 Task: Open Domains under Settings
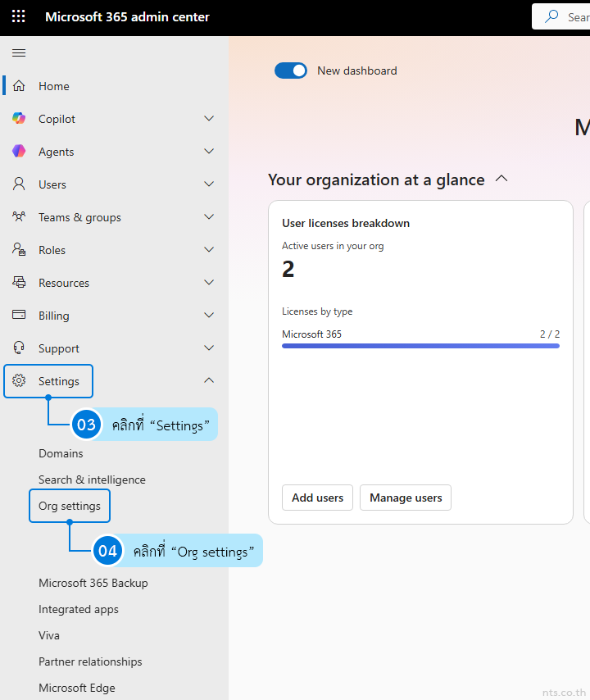coord(61,453)
